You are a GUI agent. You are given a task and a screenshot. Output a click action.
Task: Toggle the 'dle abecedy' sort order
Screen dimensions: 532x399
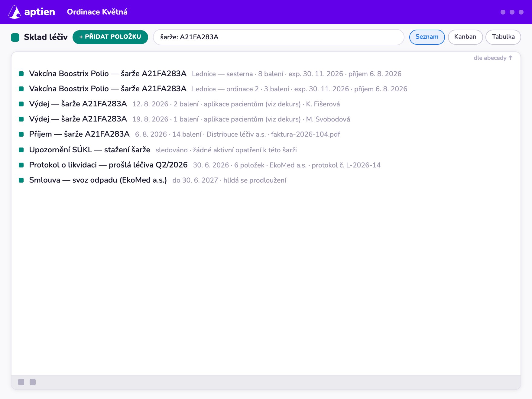pos(493,58)
